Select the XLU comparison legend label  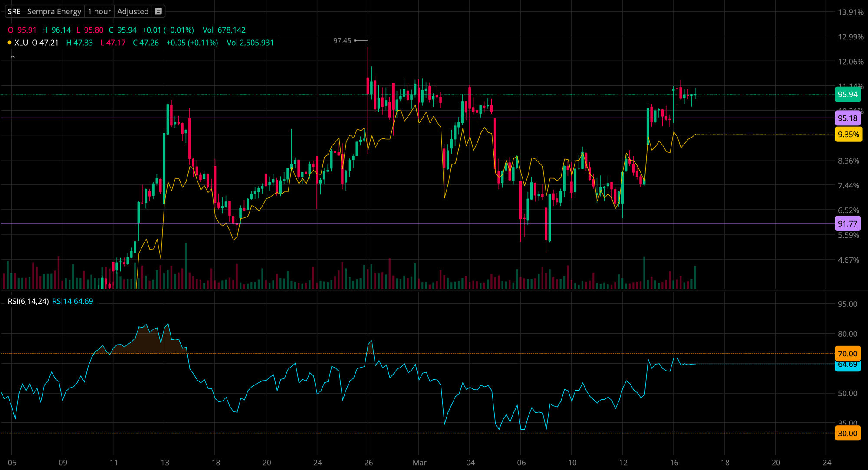[21, 43]
